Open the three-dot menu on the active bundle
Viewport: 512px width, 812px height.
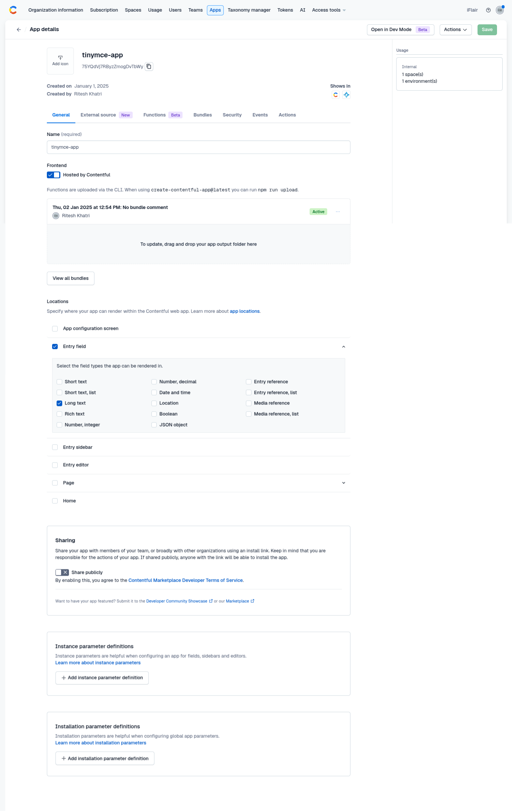338,212
